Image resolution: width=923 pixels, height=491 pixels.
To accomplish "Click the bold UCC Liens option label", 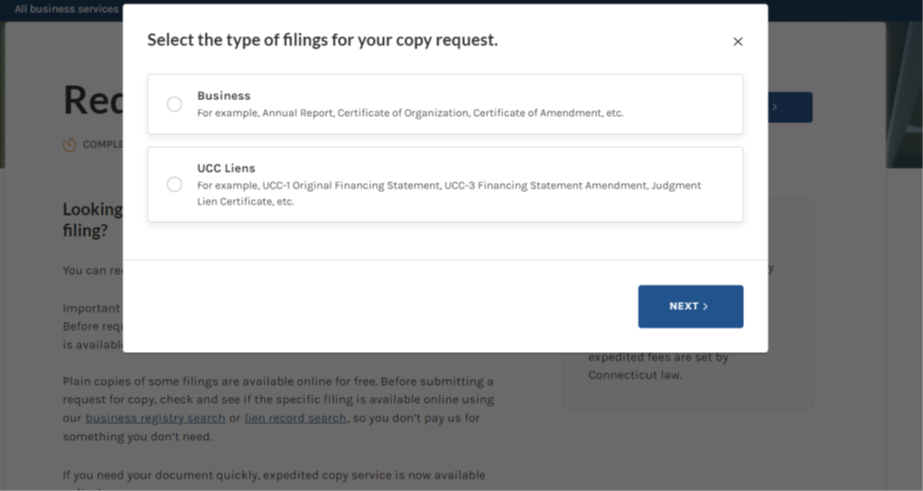I will point(226,169).
